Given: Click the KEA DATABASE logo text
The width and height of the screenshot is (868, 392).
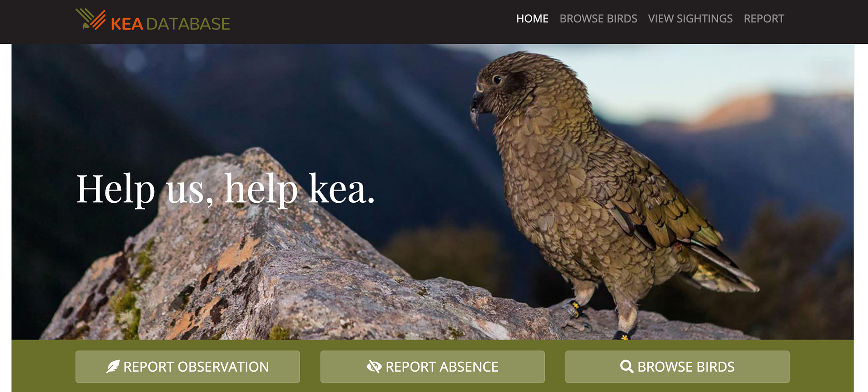Looking at the screenshot, I should pyautogui.click(x=170, y=23).
